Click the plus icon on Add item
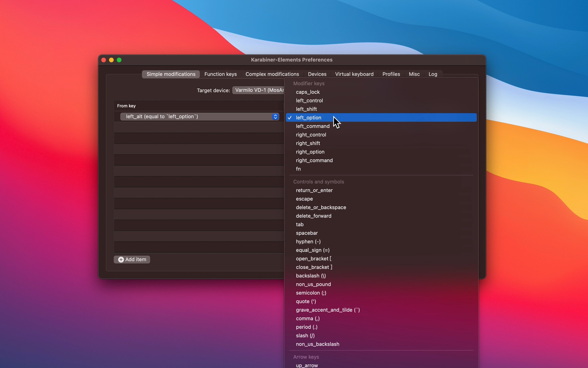 point(121,260)
